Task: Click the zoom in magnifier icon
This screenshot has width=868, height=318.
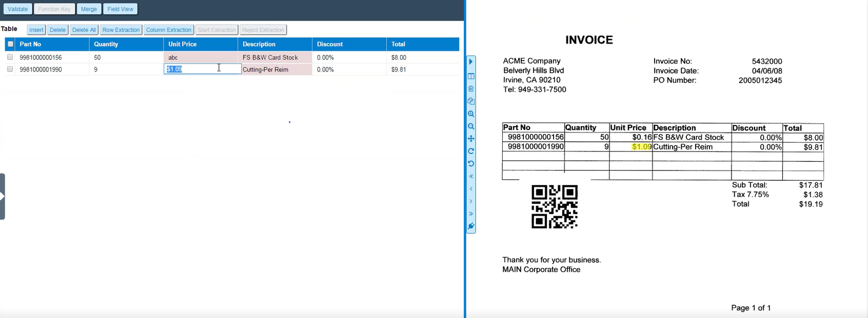Action: pos(471,114)
